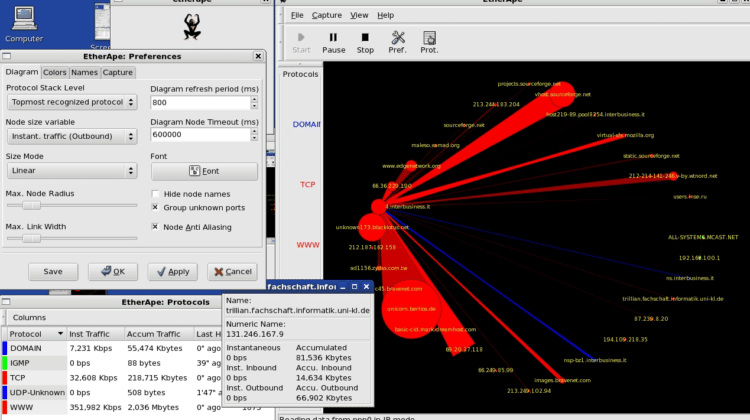The height and width of the screenshot is (420, 750).
Task: Open the Size Mode Linear dropdown
Action: [x=72, y=170]
